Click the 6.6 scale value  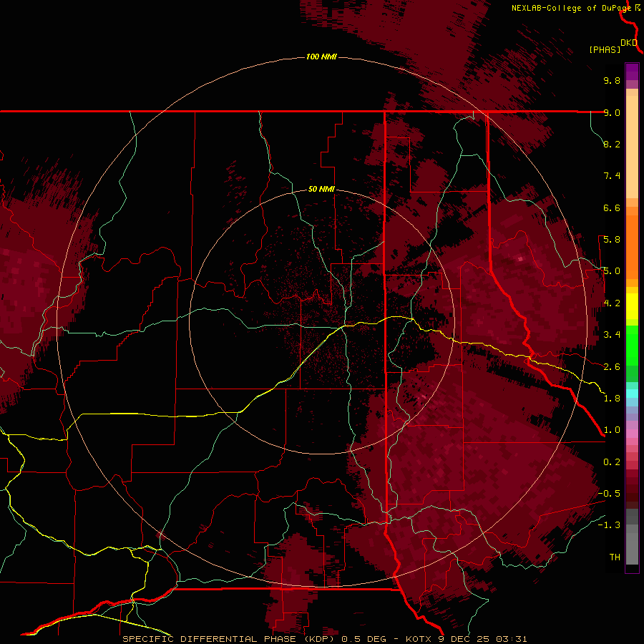click(612, 208)
